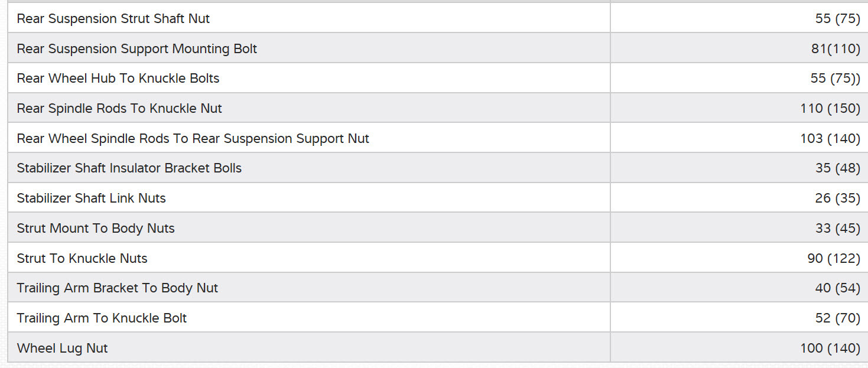Click the 103 (140) torque value
868x368 pixels.
[x=830, y=139]
